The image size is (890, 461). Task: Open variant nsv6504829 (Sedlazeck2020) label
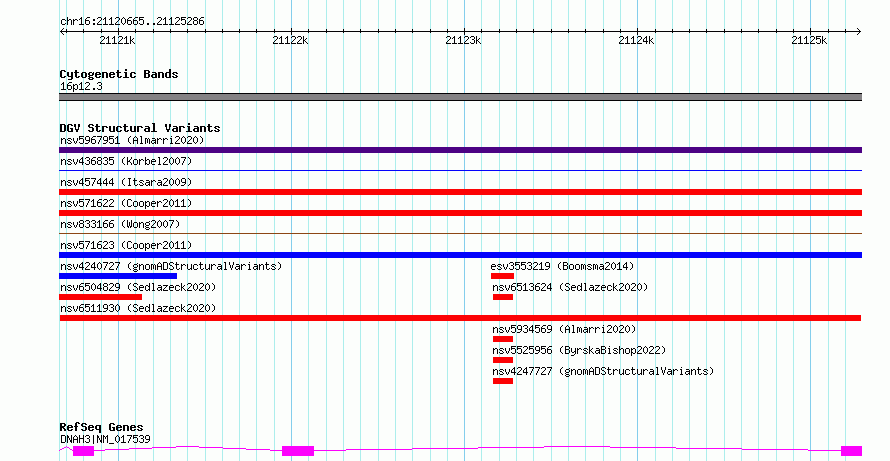click(x=138, y=287)
